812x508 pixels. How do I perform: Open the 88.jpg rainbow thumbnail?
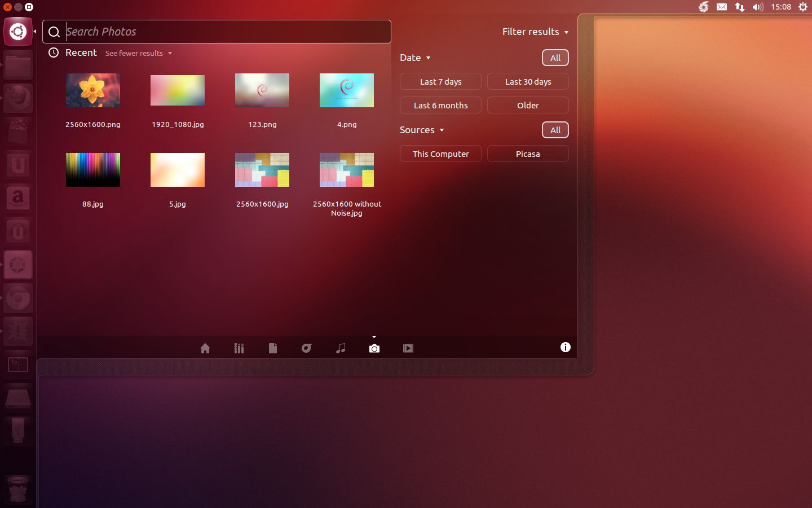pos(93,170)
